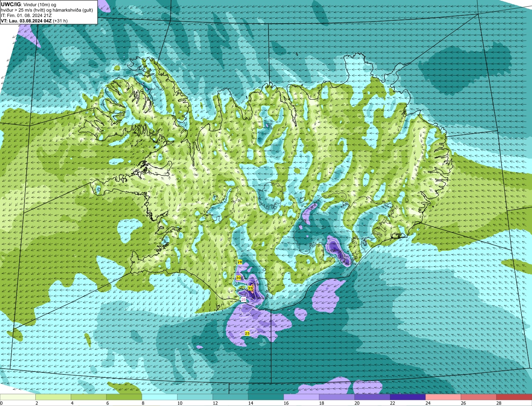This screenshot has height=406, width=532.
Task: Choose the 14–16 m/s dark teal legend swatch
Action: (266, 397)
